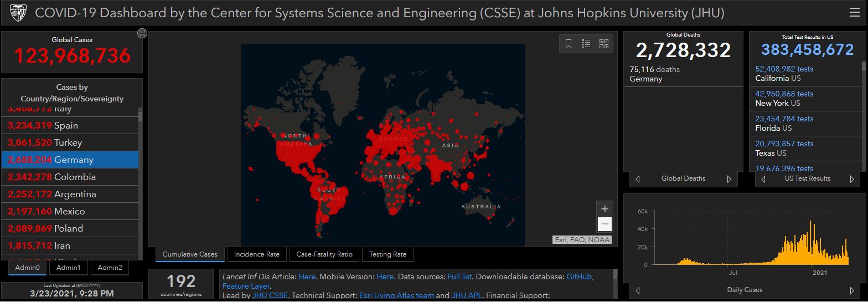Switch to Admin2 level
868x302 pixels.
[x=110, y=268]
